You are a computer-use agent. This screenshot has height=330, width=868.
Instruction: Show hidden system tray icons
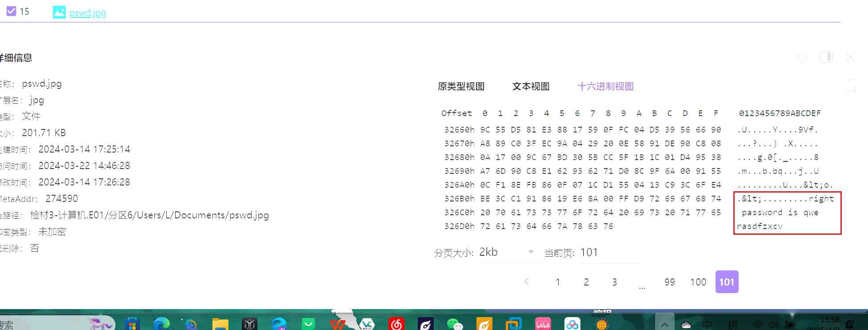coord(664,324)
